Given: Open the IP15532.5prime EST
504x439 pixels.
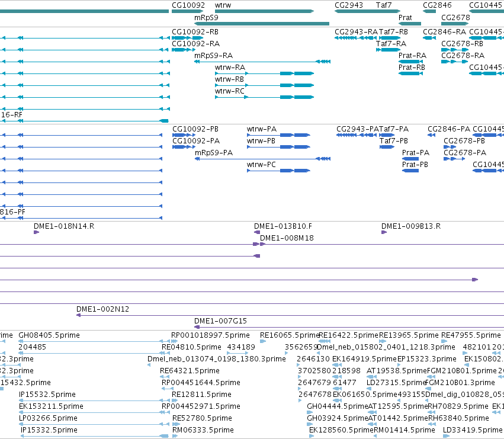Looking at the screenshot, I should pyautogui.click(x=95, y=400).
